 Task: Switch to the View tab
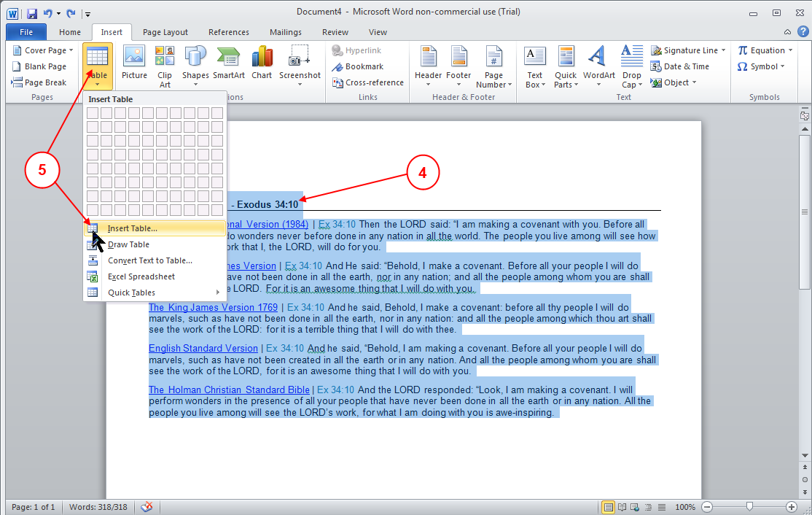coord(378,32)
